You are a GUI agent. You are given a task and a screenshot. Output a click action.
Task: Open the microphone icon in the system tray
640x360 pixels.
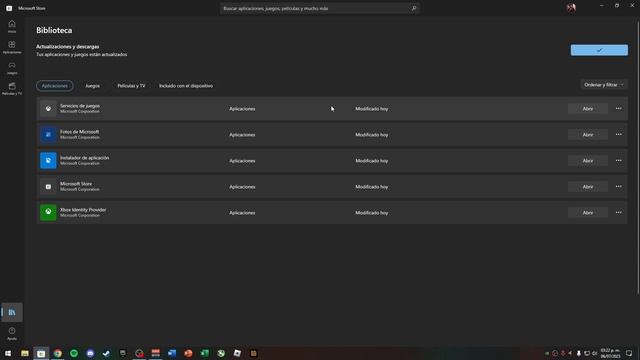(x=578, y=353)
